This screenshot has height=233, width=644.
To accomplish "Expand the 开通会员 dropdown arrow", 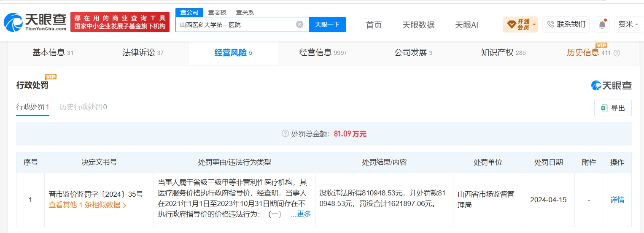I will pyautogui.click(x=534, y=24).
